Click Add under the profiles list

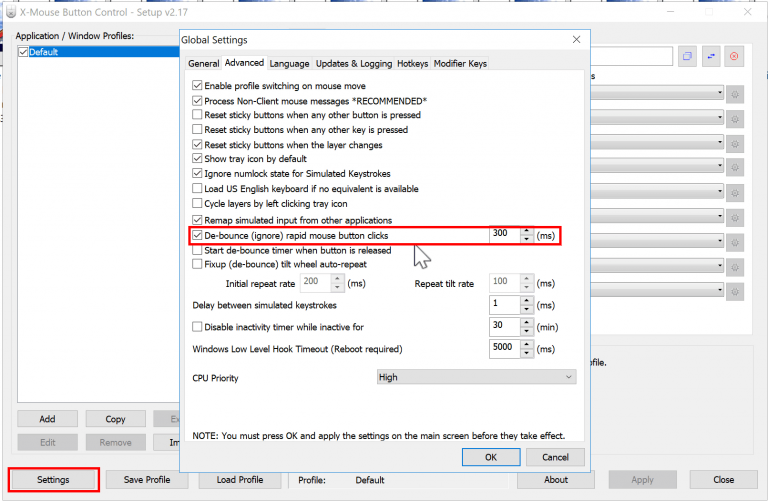[x=48, y=419]
